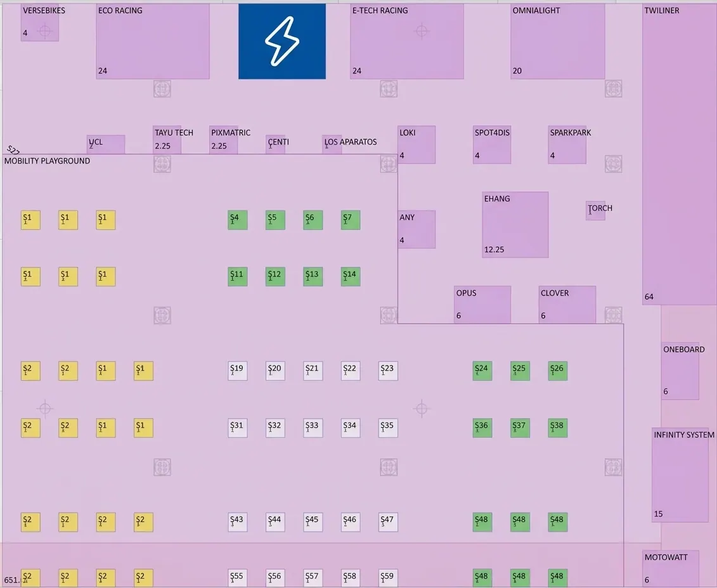
Task: Select the INFINITY SYSTEM booth
Action: [680, 475]
